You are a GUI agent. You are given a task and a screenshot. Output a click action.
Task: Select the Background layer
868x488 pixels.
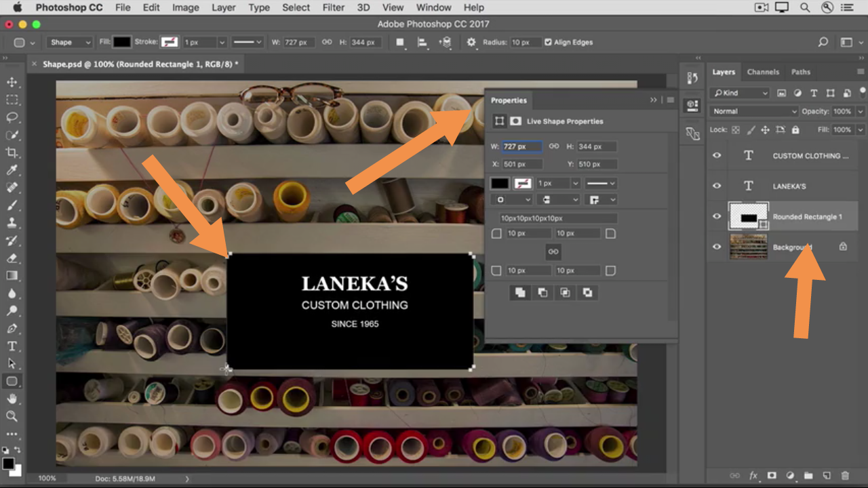[792, 247]
